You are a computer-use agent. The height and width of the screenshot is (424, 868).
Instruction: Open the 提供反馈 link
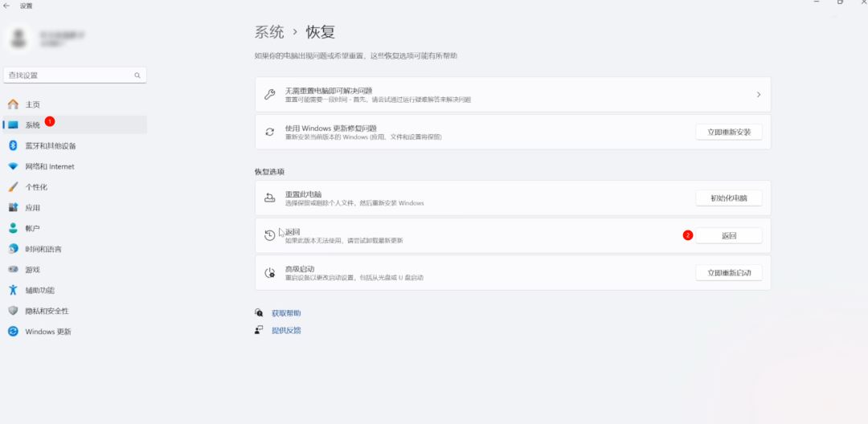[x=286, y=331]
